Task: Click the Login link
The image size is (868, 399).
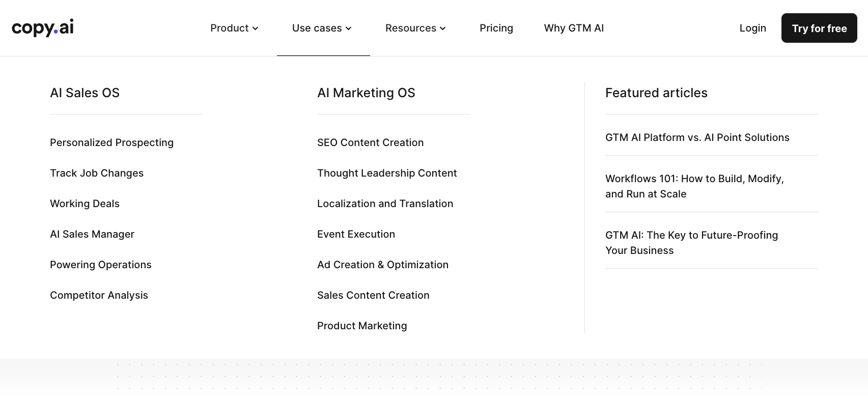Action: (752, 28)
